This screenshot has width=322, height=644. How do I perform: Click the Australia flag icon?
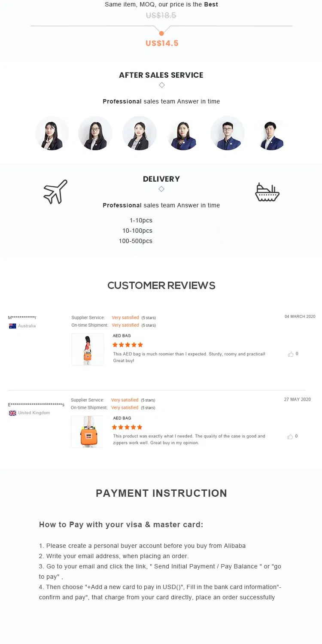coord(12,326)
